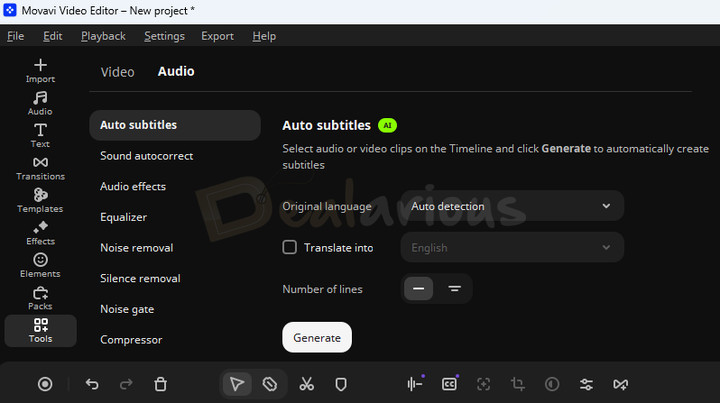Enable the Translate into checkbox

(x=289, y=247)
